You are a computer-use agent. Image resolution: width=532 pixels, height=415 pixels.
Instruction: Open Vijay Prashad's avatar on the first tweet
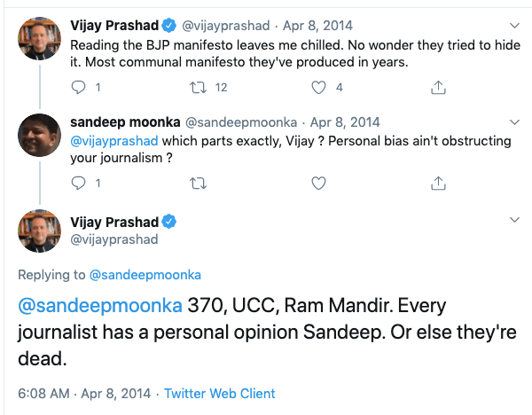click(39, 37)
